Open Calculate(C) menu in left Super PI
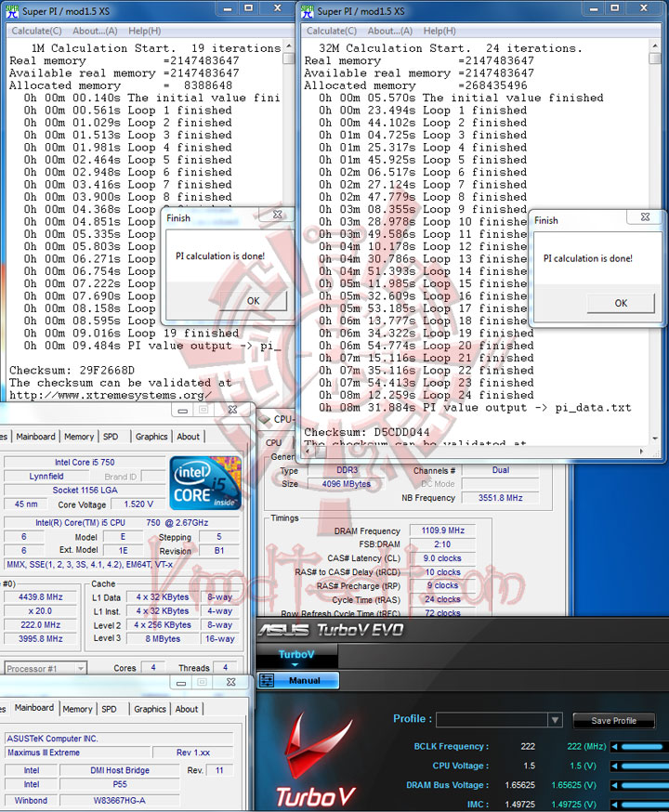The image size is (669, 812). pos(37,31)
